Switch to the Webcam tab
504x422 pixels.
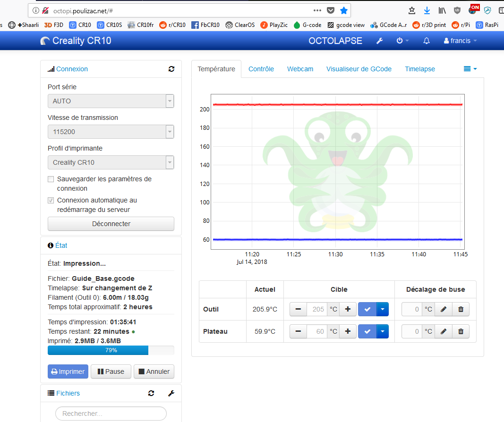300,69
